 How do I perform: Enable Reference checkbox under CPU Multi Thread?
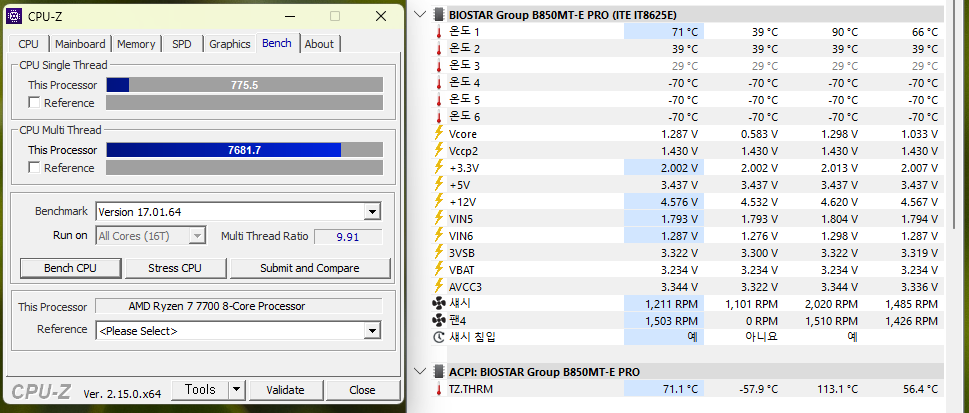35,168
